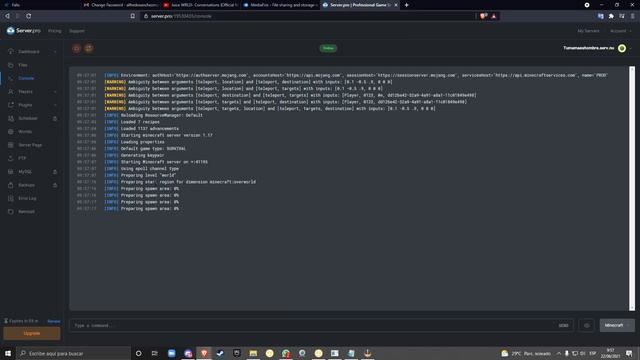The height and width of the screenshot is (360, 640).
Task: Open the Support link in header
Action: point(76,31)
